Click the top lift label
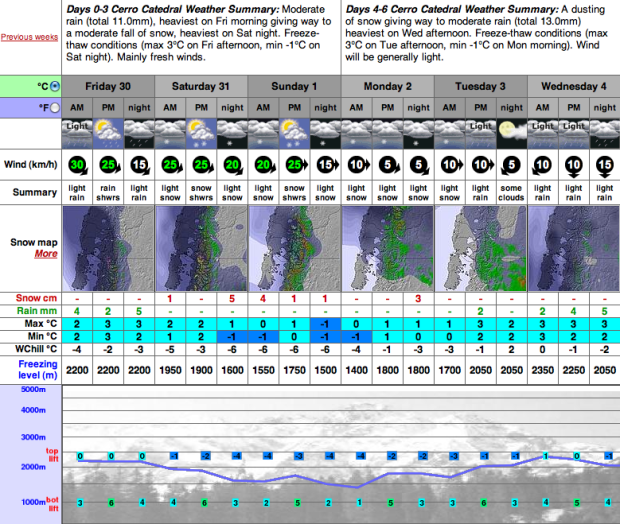This screenshot has width=620, height=524. 52,454
